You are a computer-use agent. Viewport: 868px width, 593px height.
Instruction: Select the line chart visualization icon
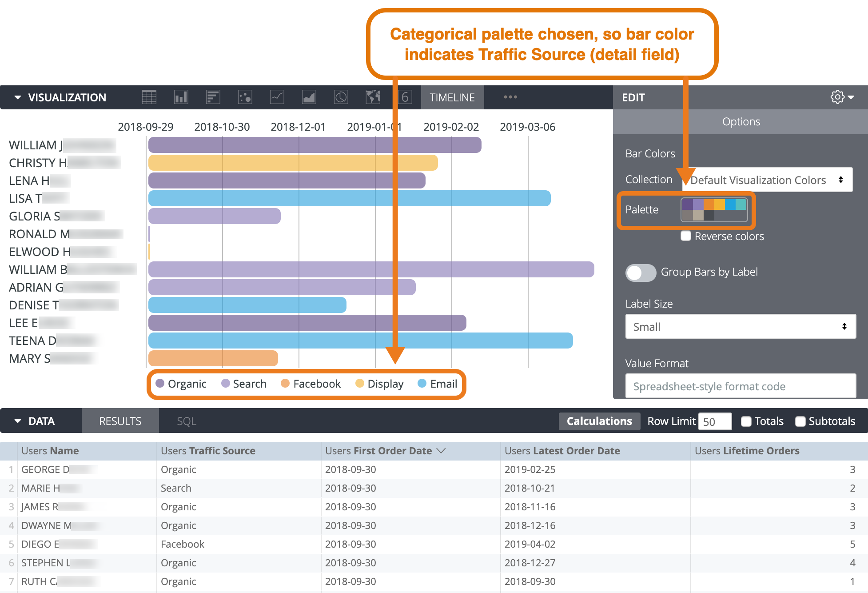pyautogui.click(x=277, y=97)
